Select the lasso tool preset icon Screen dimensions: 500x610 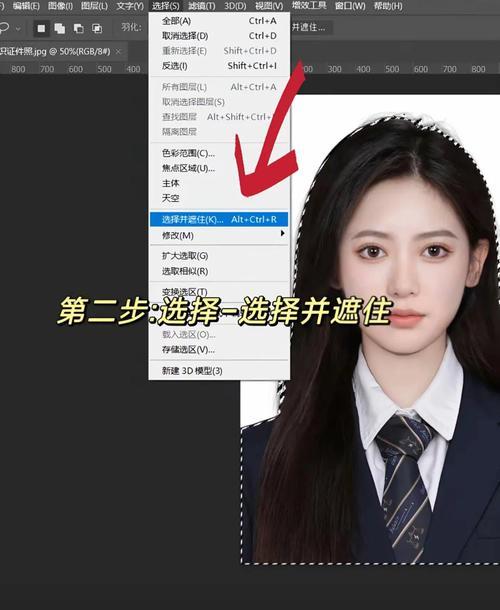pyautogui.click(x=4, y=28)
